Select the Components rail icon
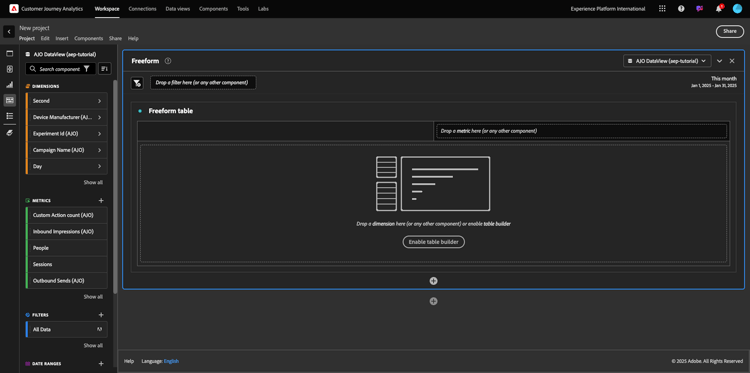Viewport: 750px width, 373px height. click(x=10, y=100)
